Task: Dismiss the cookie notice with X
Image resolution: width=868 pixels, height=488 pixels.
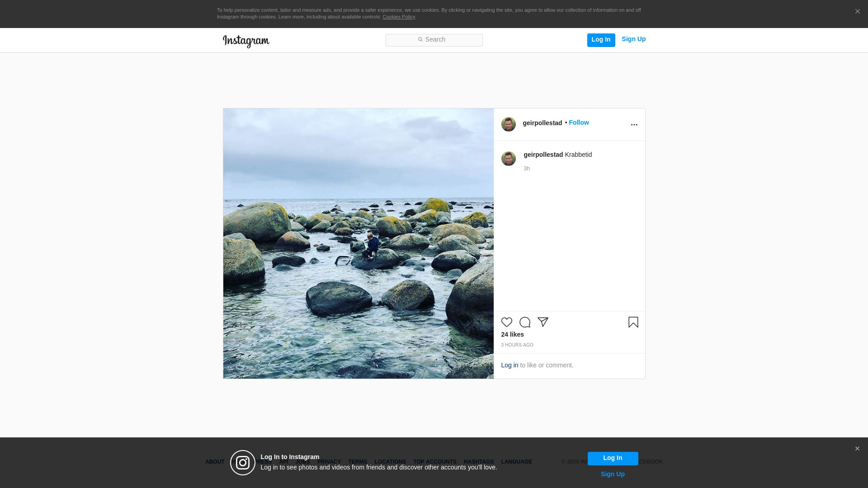Action: coord(857,12)
